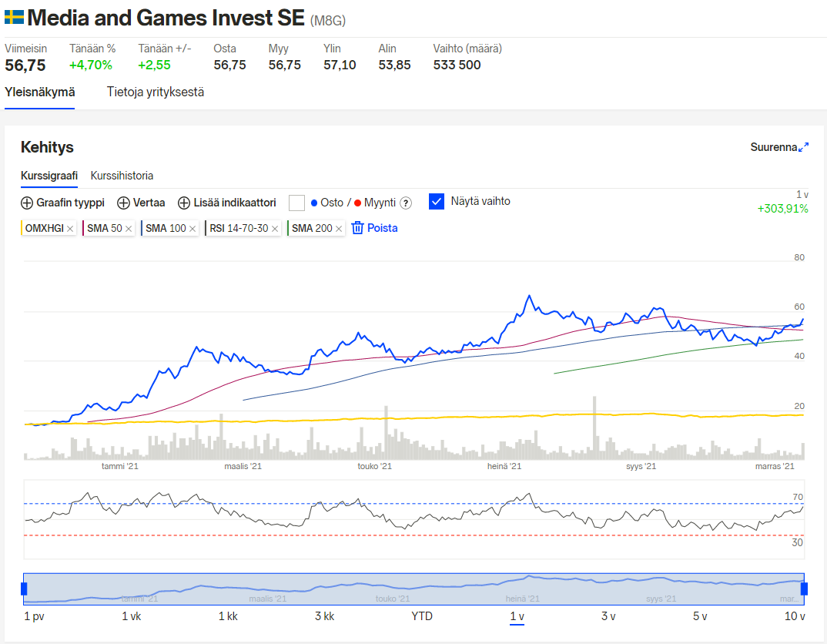Open the Vertaa comparison menu

(x=141, y=203)
